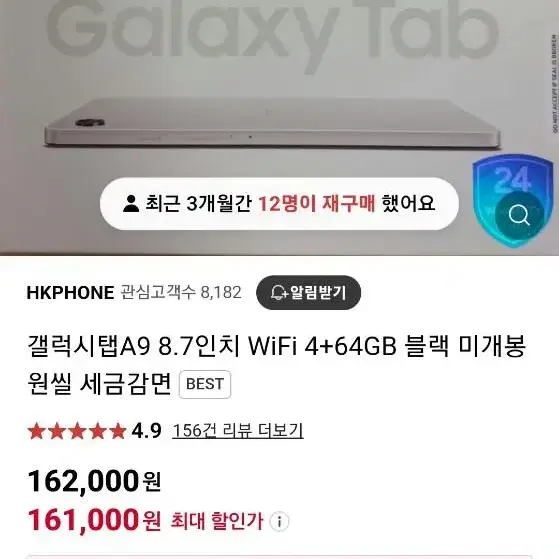Click the 최대 할인가 label
Image resolution: width=559 pixels, height=559 pixels.
click(x=217, y=521)
